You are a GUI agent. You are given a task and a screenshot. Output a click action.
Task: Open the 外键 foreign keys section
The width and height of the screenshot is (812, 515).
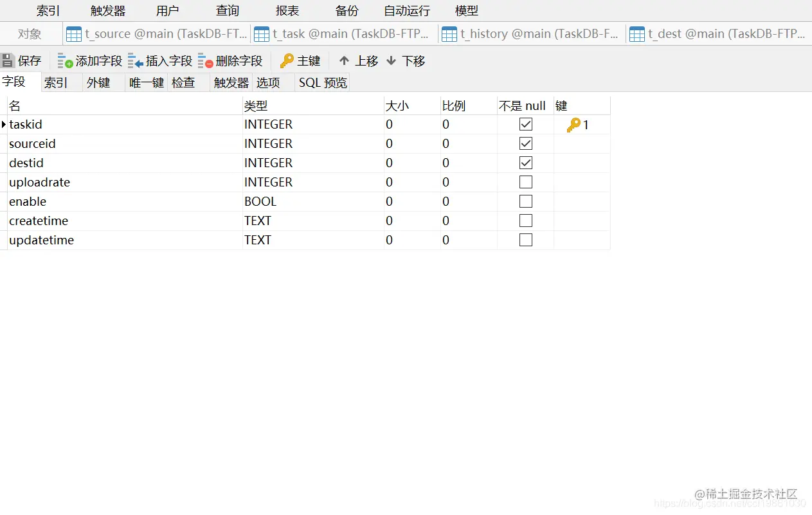[x=100, y=82]
